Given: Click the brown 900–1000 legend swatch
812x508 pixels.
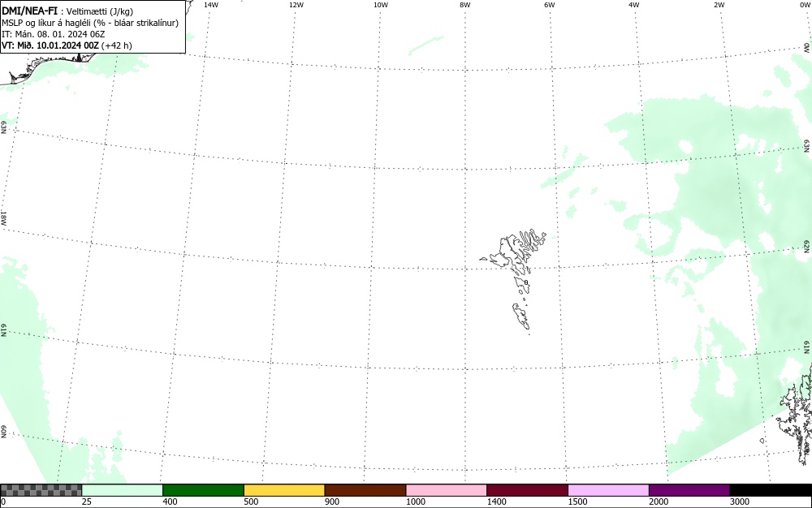Looking at the screenshot, I should (x=365, y=490).
